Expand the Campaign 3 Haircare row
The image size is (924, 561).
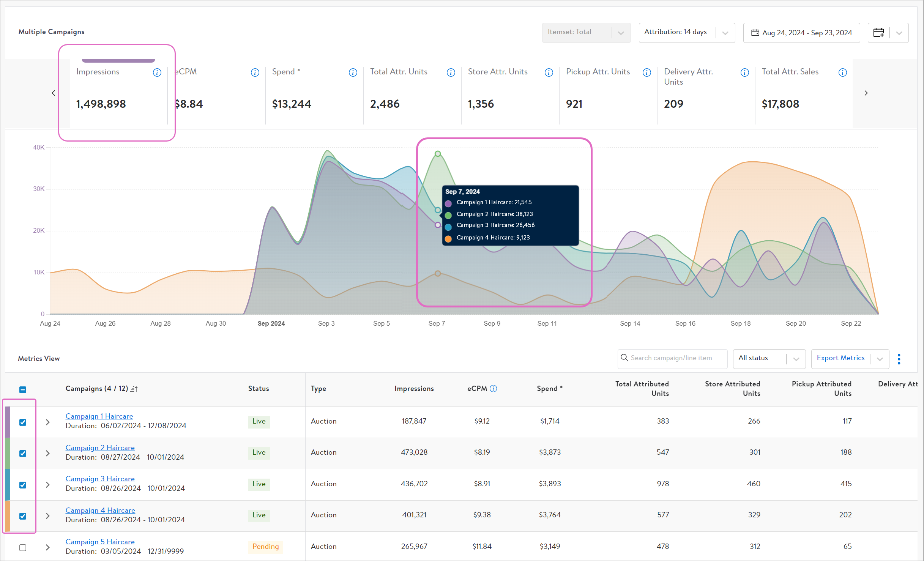point(48,485)
